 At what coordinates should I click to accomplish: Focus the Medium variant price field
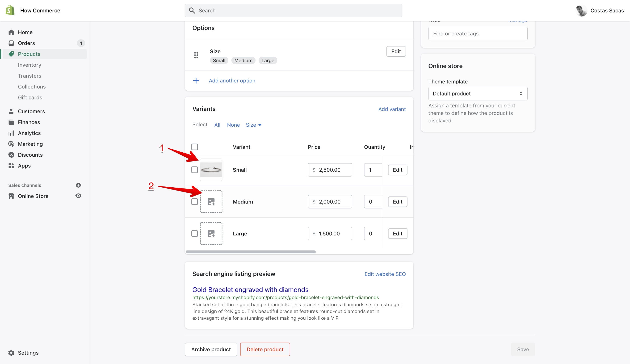(x=330, y=202)
